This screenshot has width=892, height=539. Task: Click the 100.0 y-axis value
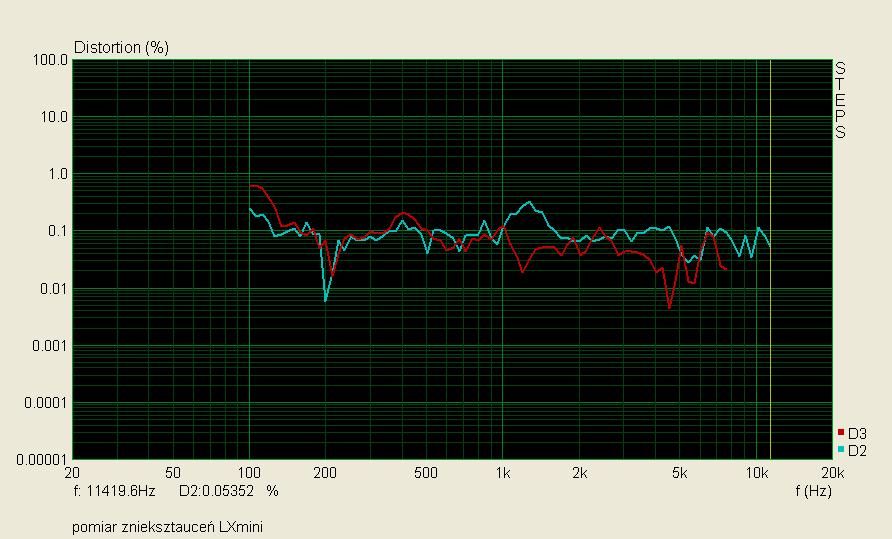(x=51, y=60)
